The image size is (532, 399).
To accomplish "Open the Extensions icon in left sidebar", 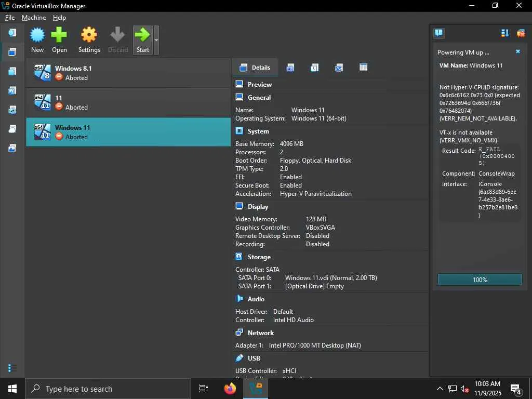I will click(x=12, y=71).
